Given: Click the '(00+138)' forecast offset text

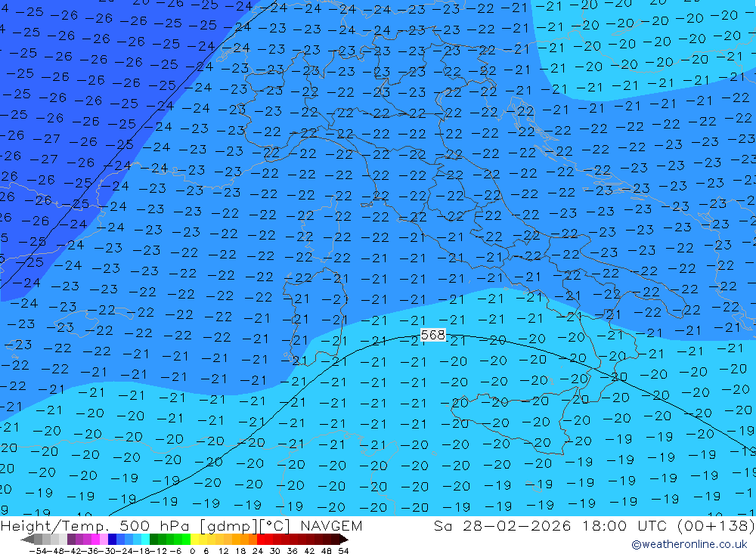Looking at the screenshot, I should coord(716,525).
